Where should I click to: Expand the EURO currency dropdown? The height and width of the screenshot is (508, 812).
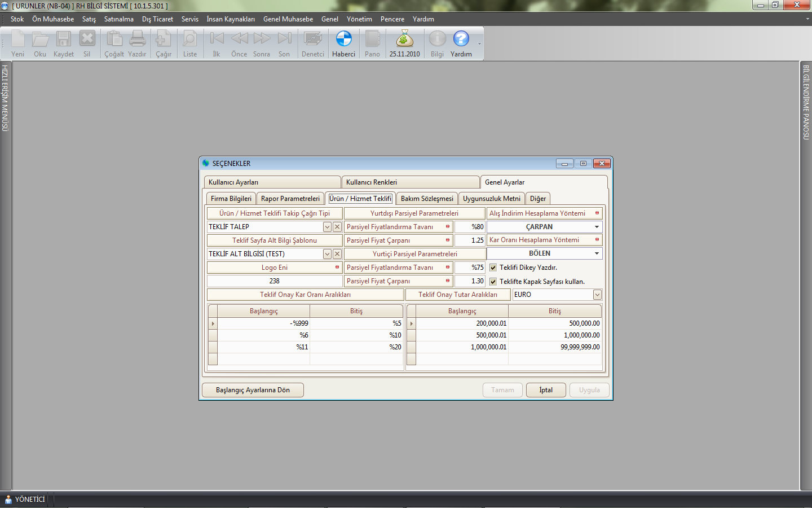point(597,295)
